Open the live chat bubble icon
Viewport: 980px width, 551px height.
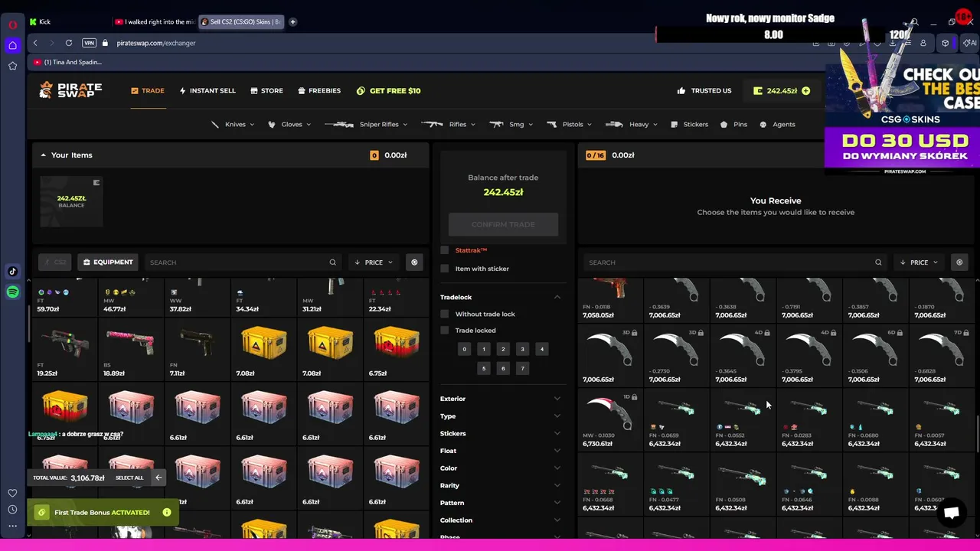[x=952, y=513]
